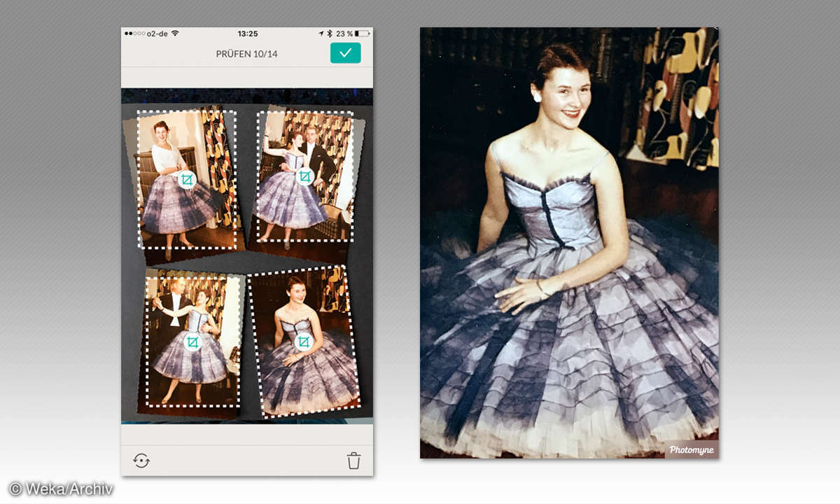Tap the crop icon on the top-right dancing couple photo
This screenshot has height=504, width=840.
pyautogui.click(x=304, y=176)
